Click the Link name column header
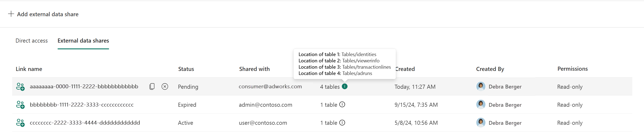Image resolution: width=644 pixels, height=134 pixels. [x=29, y=69]
